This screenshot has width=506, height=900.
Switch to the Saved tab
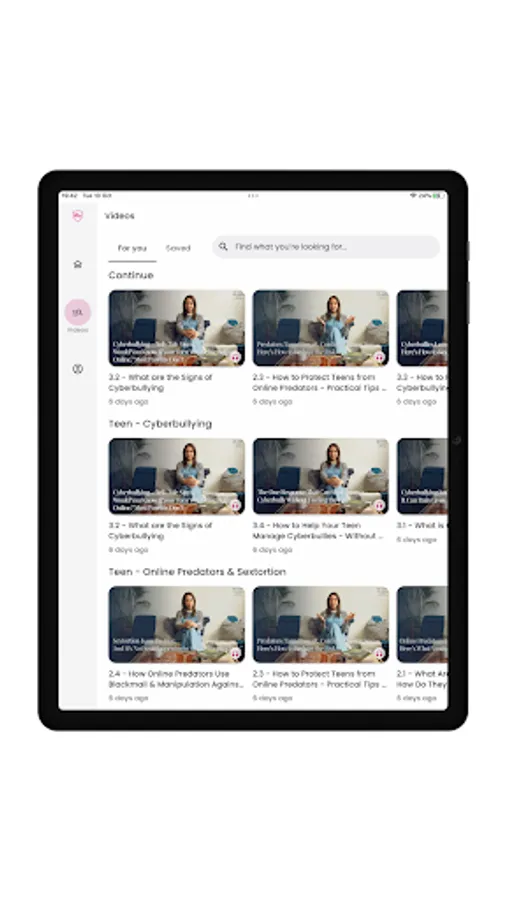click(x=178, y=248)
